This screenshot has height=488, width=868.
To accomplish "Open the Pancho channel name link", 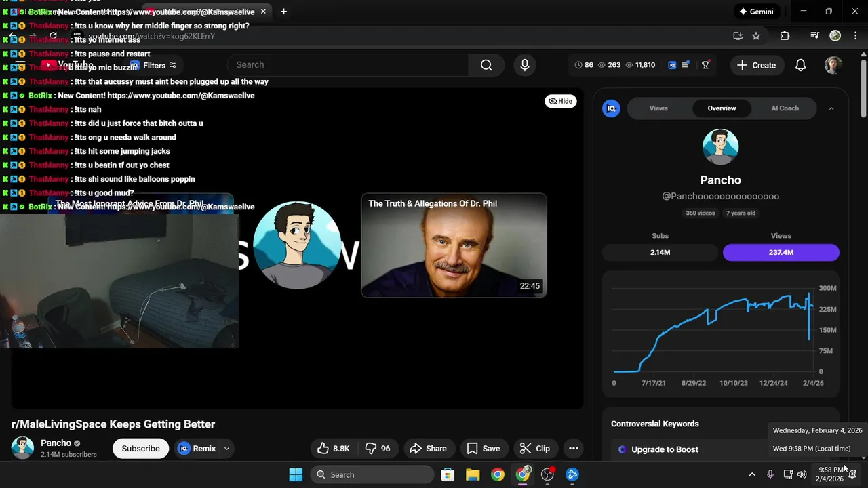I will 56,443.
